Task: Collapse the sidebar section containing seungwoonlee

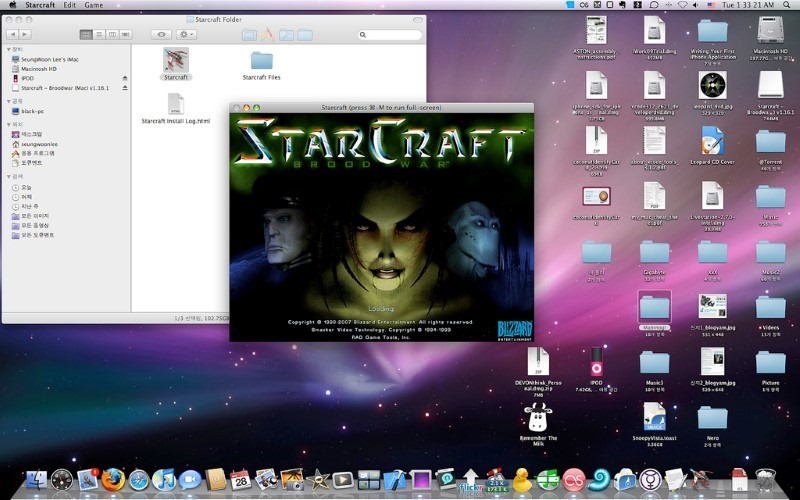Action: tap(9, 124)
